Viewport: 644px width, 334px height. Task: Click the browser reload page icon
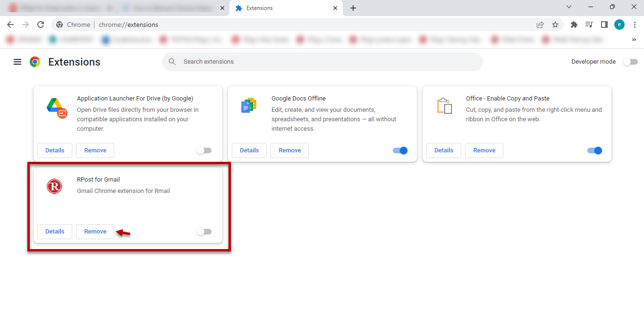point(41,25)
